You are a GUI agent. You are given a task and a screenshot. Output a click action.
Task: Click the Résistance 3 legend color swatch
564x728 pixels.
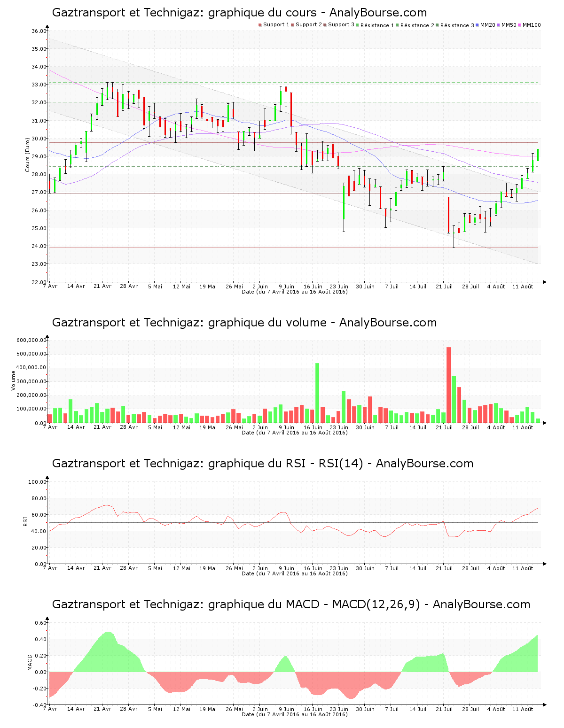click(x=437, y=25)
